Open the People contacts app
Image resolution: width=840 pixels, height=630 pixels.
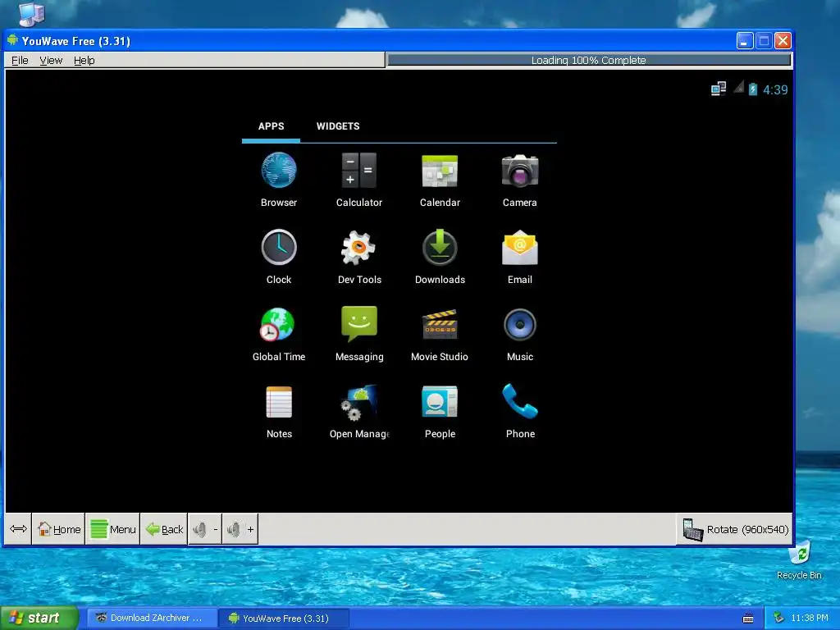440,411
